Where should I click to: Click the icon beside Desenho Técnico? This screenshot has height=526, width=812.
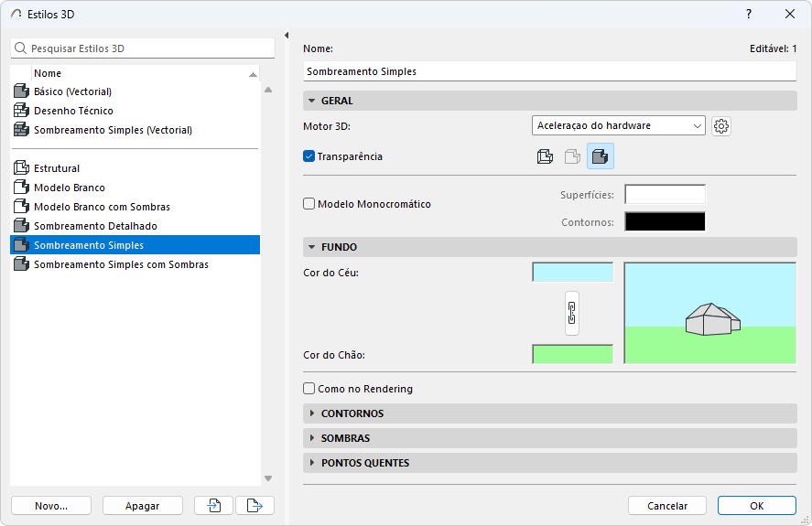pos(21,111)
